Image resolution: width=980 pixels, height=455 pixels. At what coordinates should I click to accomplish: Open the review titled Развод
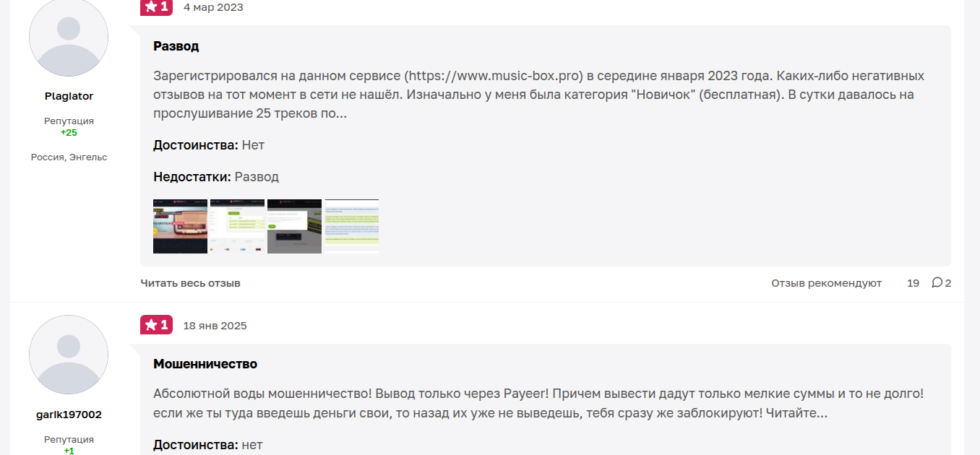coord(176,46)
